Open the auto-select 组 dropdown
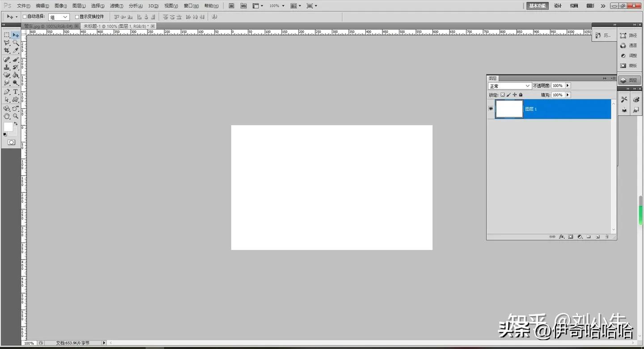 point(59,17)
